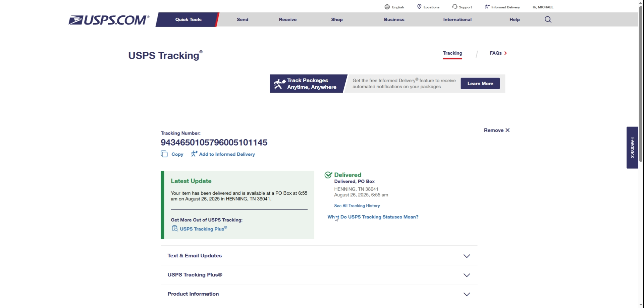Viewport: 644px width, 308px height.
Task: Click the search magnifier icon in navigation
Action: click(x=548, y=19)
